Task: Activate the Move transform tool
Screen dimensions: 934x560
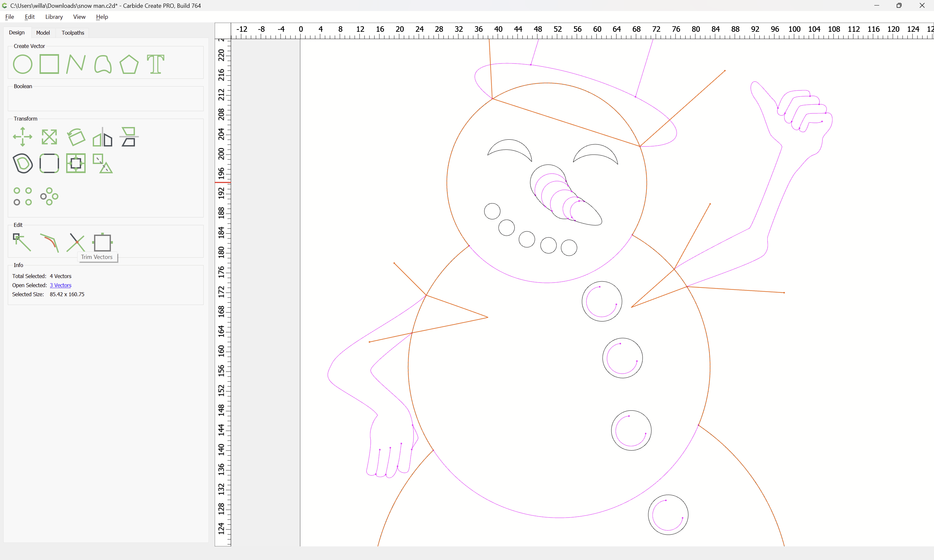Action: pos(23,137)
